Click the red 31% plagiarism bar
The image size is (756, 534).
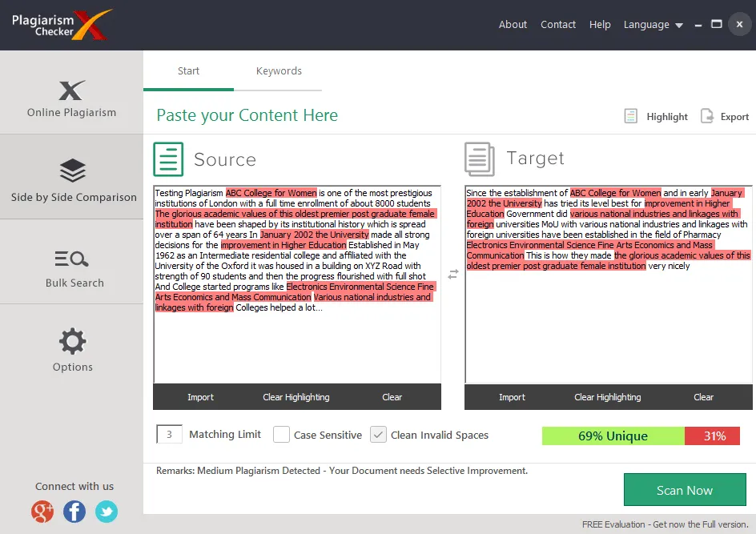pyautogui.click(x=712, y=436)
